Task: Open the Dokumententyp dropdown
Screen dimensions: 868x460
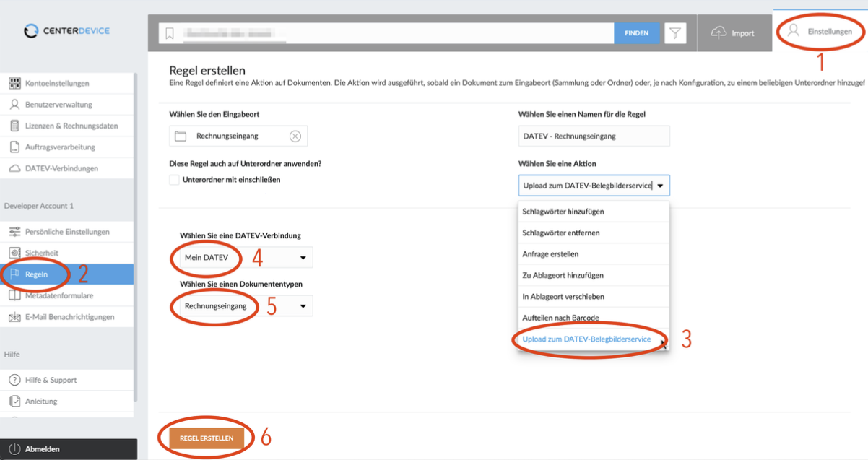Action: pos(247,306)
